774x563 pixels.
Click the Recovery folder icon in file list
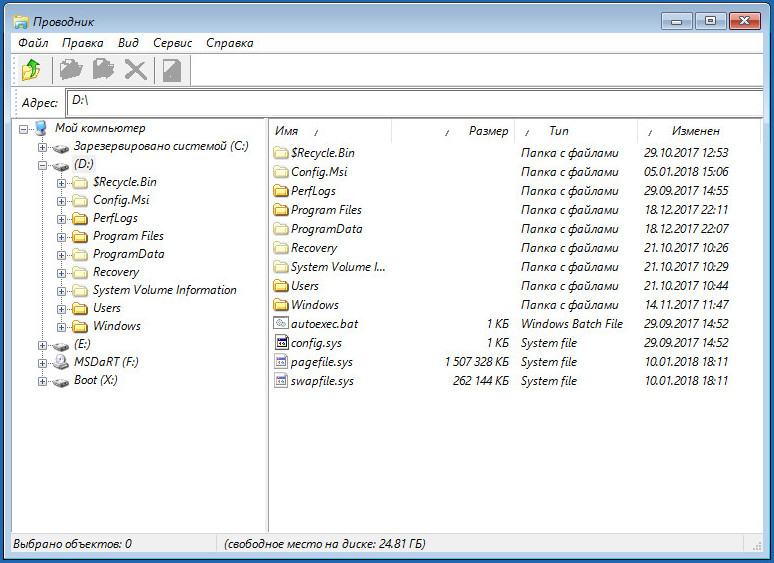[x=281, y=248]
